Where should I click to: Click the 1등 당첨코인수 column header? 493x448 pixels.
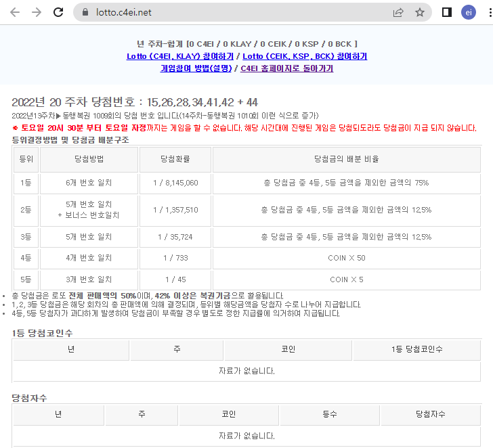tap(417, 350)
